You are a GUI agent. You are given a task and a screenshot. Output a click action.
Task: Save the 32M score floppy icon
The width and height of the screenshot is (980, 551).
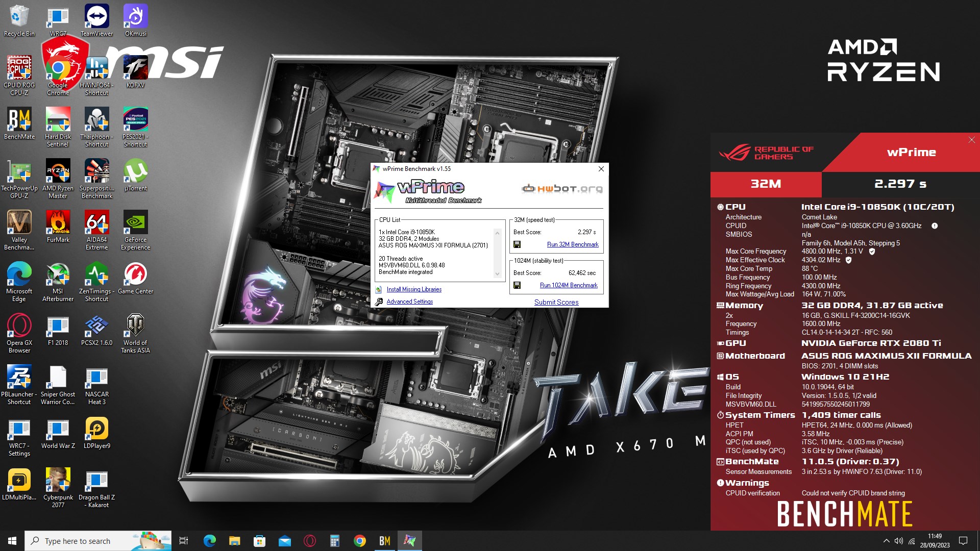[517, 244]
